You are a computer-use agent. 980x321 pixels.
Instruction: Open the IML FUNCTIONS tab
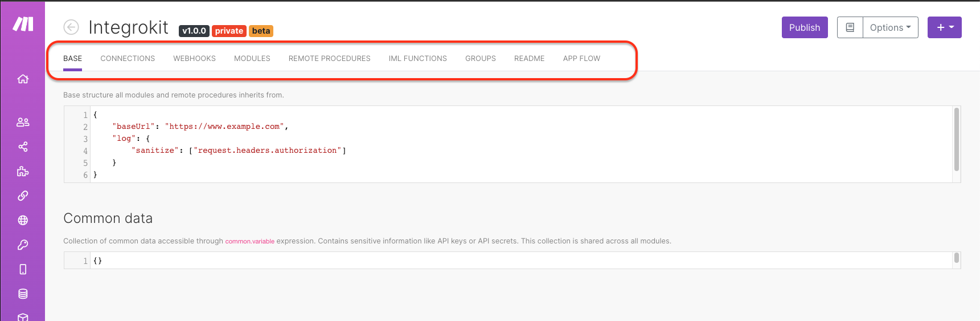(417, 58)
